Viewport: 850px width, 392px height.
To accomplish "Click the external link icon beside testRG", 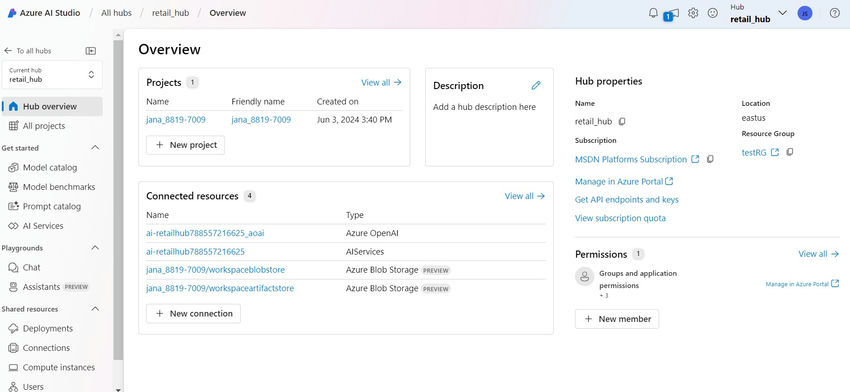I will pyautogui.click(x=775, y=152).
